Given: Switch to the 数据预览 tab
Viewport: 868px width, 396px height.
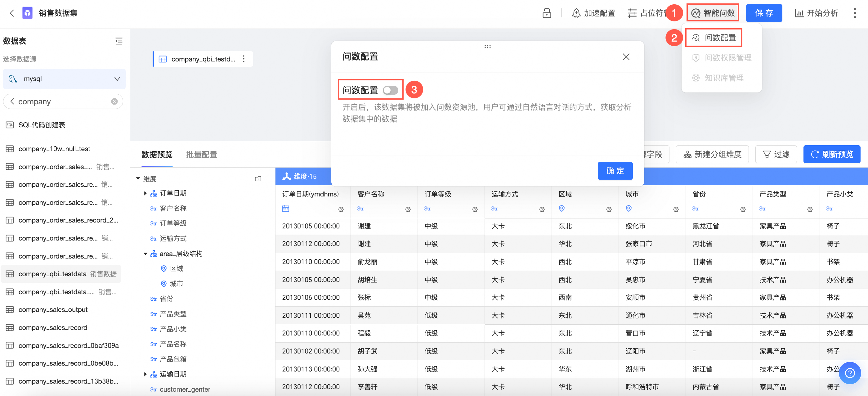Looking at the screenshot, I should tap(157, 155).
